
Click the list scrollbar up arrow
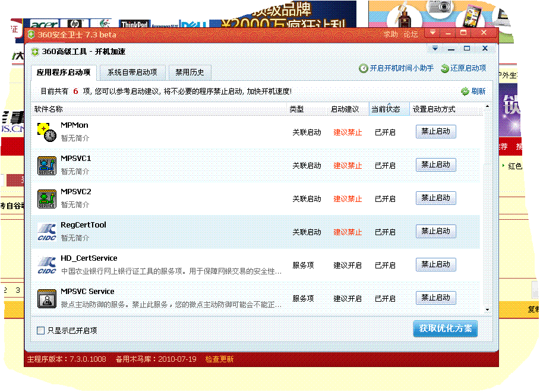(487, 106)
